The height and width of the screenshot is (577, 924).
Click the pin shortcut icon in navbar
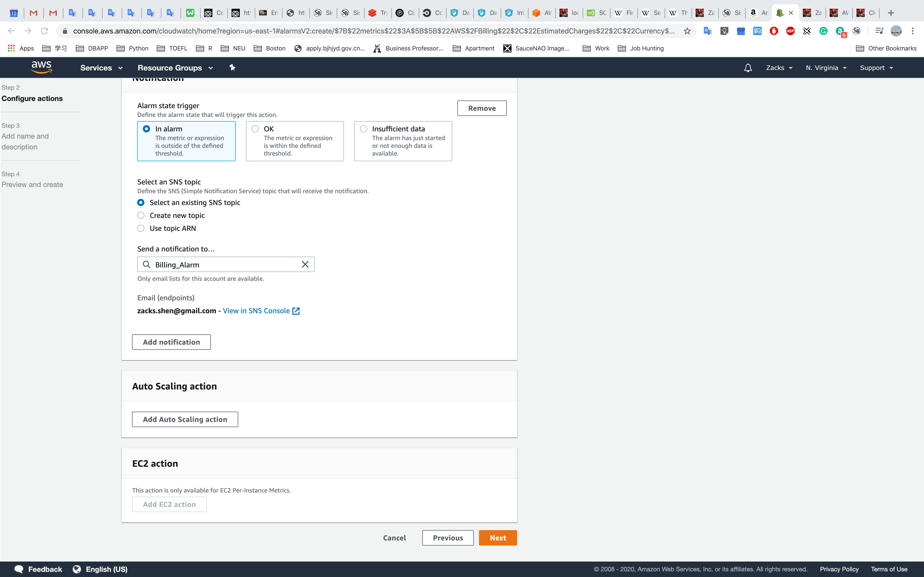tap(232, 67)
